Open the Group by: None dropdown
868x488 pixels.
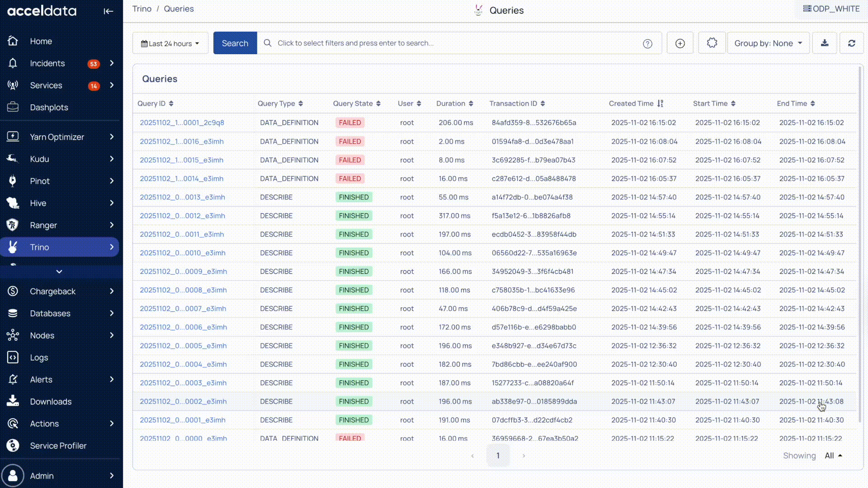pyautogui.click(x=768, y=43)
